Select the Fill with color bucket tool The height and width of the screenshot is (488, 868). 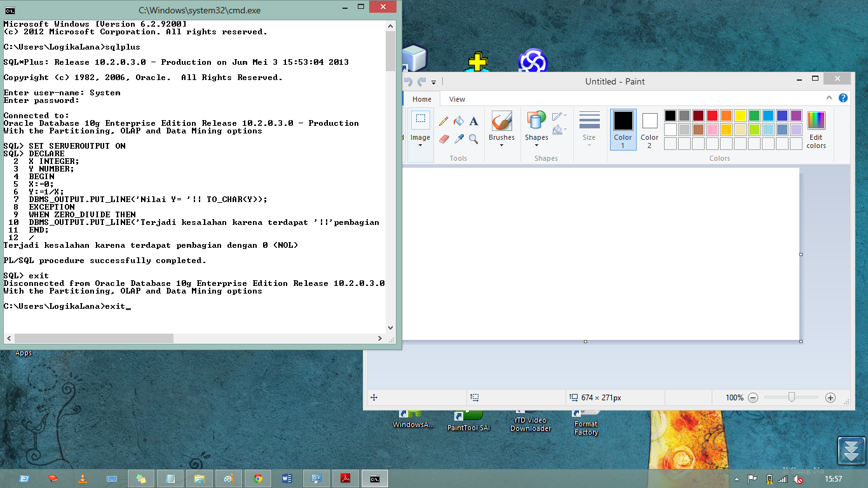(458, 121)
